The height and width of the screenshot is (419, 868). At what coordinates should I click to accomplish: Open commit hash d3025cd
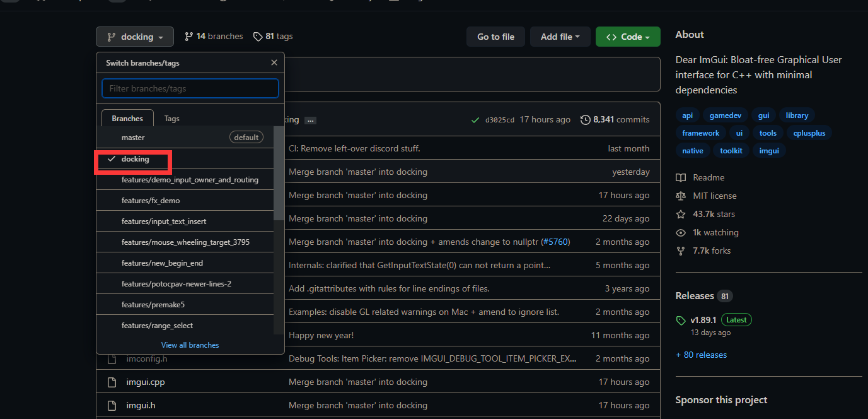click(x=500, y=120)
